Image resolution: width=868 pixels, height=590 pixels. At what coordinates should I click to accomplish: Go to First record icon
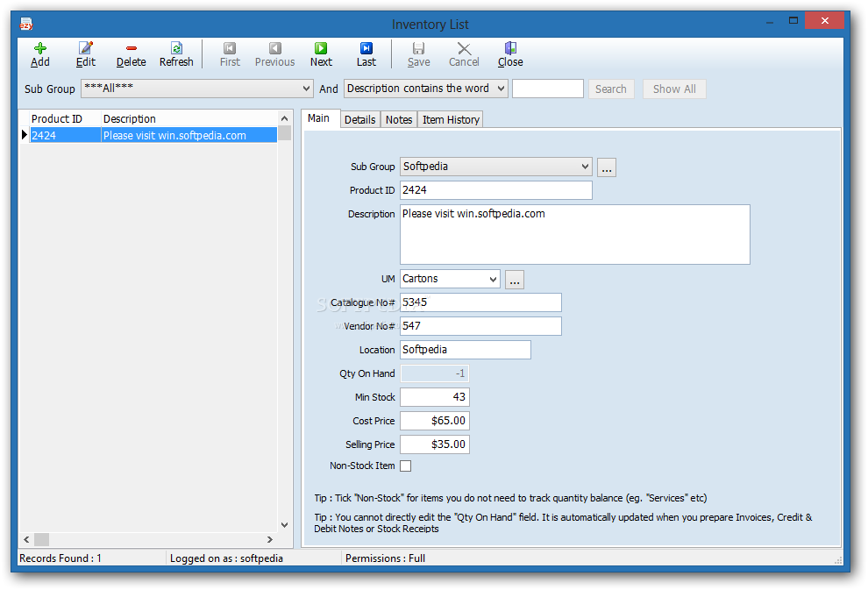pos(230,48)
